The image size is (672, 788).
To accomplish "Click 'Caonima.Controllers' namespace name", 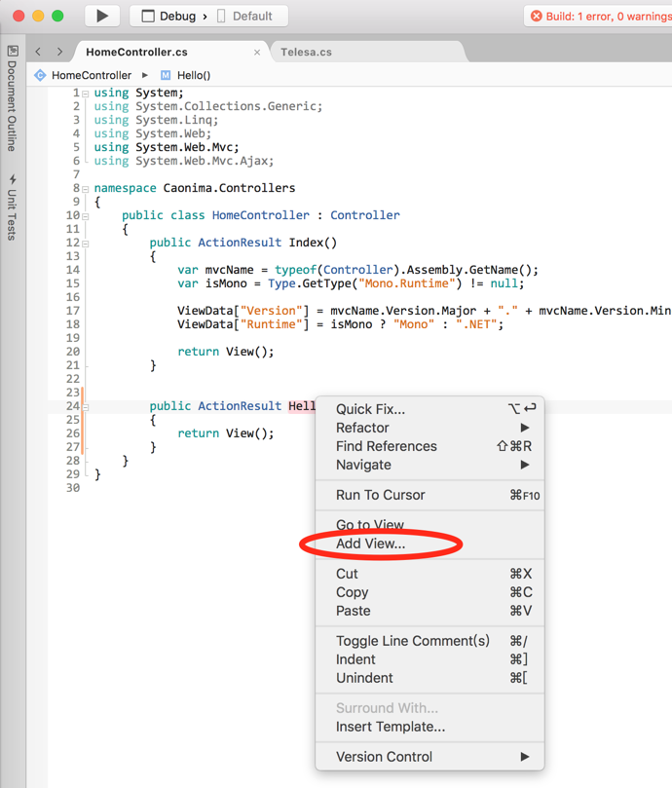I will click(x=229, y=188).
